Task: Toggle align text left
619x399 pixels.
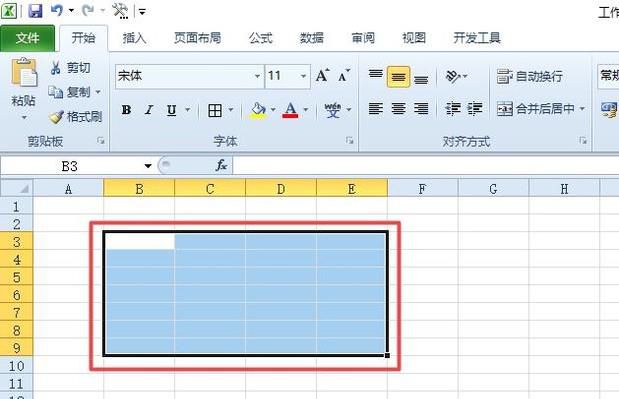Action: point(375,109)
